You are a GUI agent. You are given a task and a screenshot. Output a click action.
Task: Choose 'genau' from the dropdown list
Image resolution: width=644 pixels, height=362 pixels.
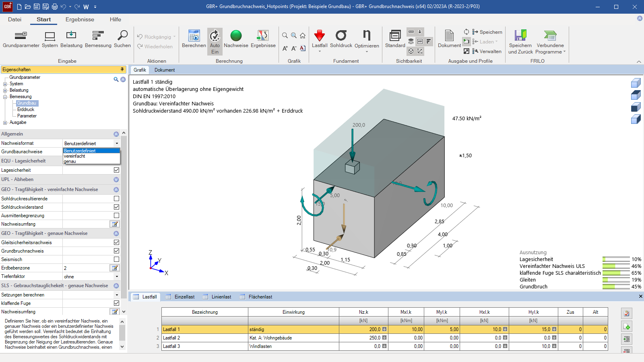point(91,161)
